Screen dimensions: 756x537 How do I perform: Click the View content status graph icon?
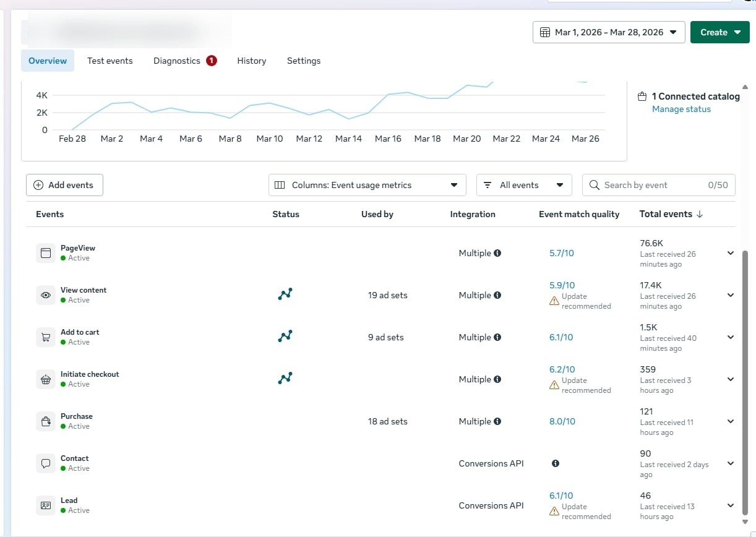(285, 294)
